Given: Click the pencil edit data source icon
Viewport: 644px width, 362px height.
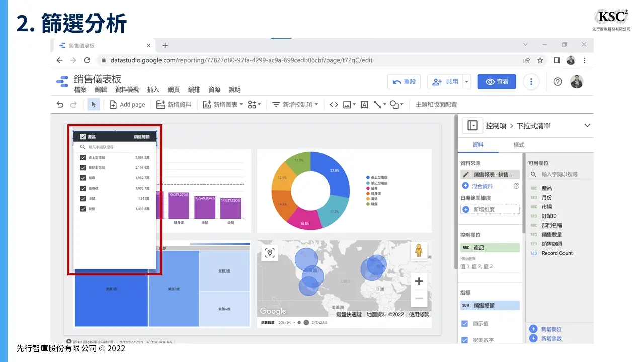Looking at the screenshot, I should (466, 175).
